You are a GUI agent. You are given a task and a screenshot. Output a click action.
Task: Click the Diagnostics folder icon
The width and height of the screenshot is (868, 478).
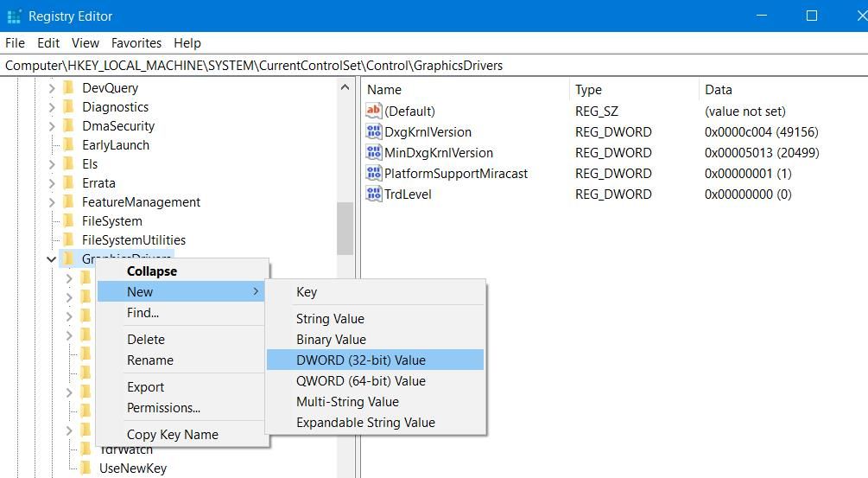69,107
